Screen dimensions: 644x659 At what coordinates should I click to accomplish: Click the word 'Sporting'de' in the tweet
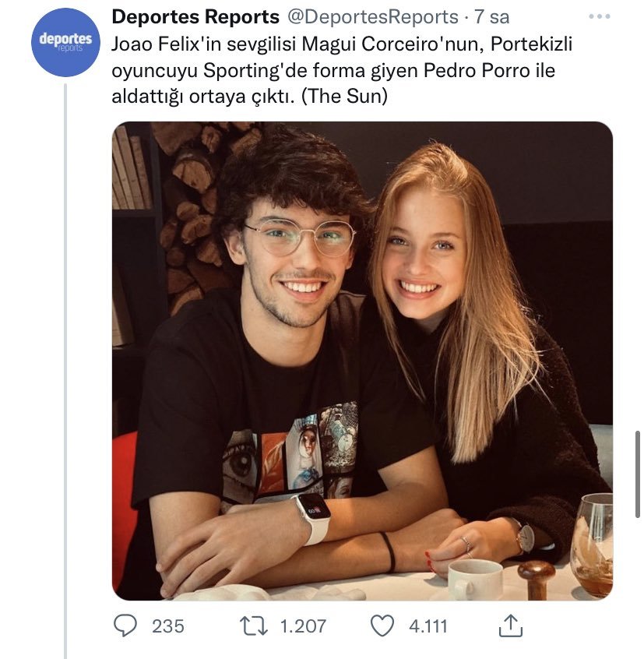(251, 70)
